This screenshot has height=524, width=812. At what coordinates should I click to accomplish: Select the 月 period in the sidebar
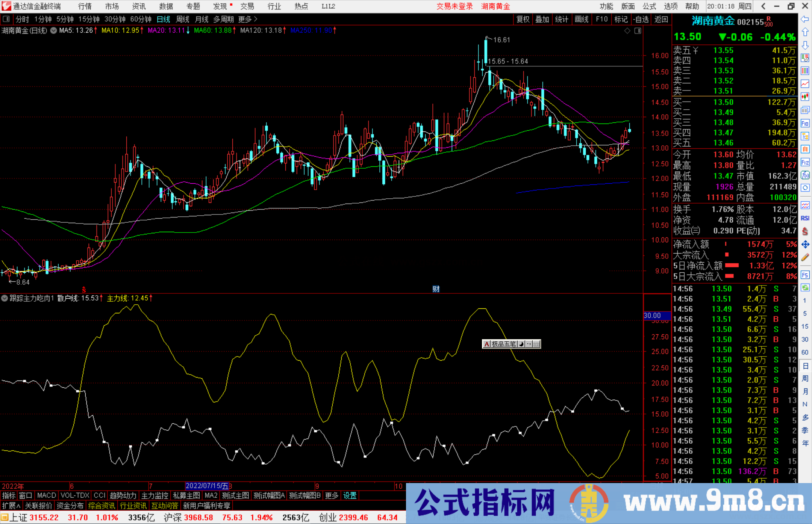[x=805, y=391]
